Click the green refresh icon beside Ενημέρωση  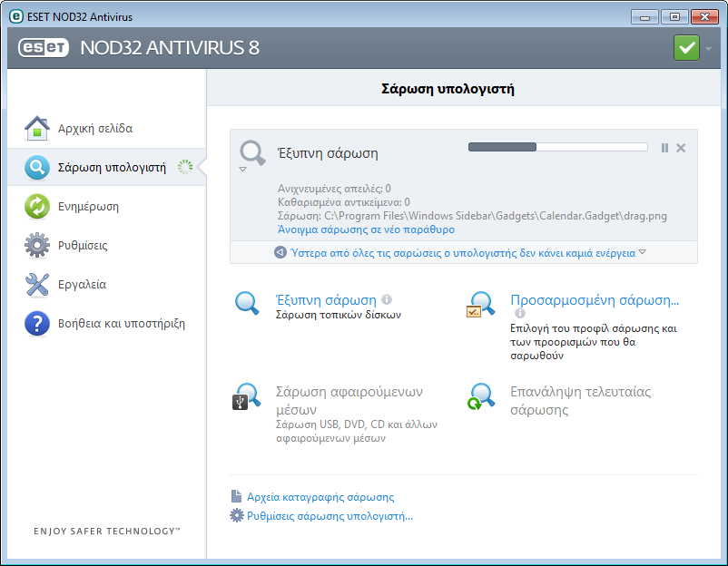36,206
